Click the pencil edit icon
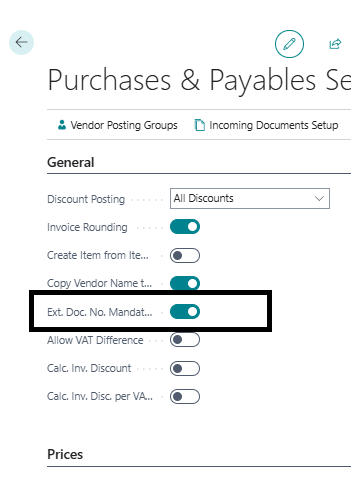The width and height of the screenshot is (364, 484). point(289,44)
